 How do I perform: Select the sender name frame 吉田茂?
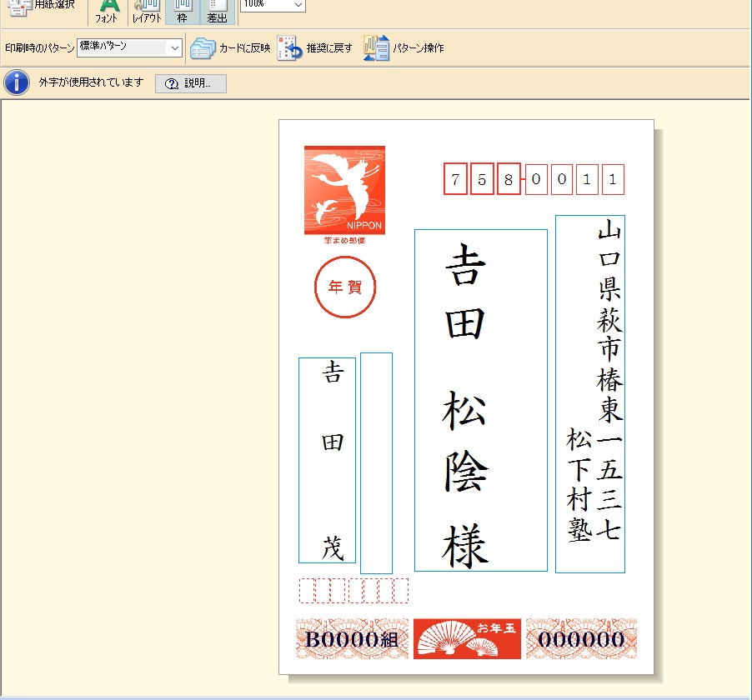point(328,460)
